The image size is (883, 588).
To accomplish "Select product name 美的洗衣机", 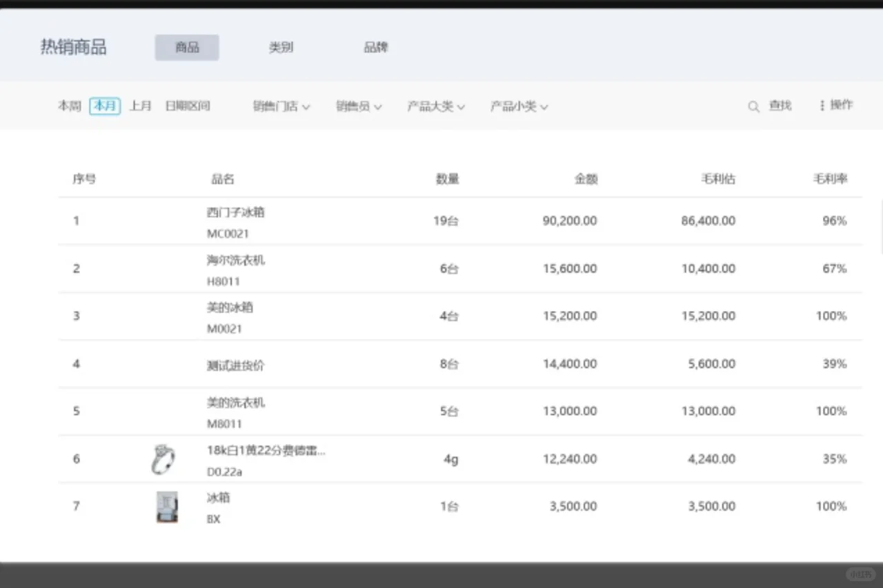I will click(x=235, y=403).
